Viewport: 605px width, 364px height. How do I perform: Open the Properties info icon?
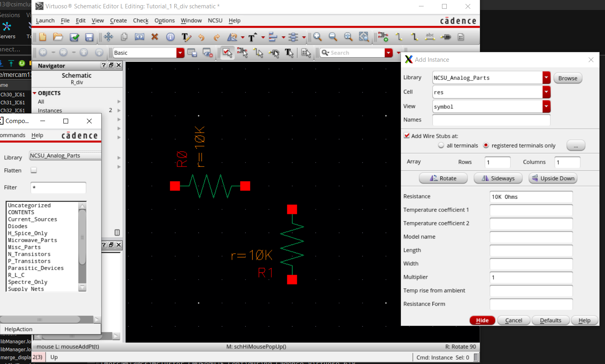point(170,37)
